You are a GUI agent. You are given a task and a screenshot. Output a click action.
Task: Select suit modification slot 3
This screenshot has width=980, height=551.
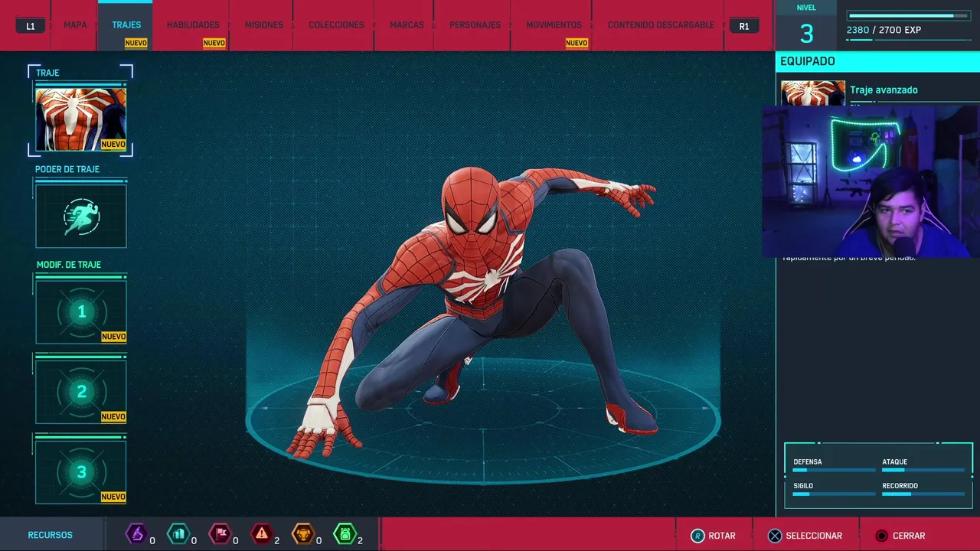(x=81, y=472)
